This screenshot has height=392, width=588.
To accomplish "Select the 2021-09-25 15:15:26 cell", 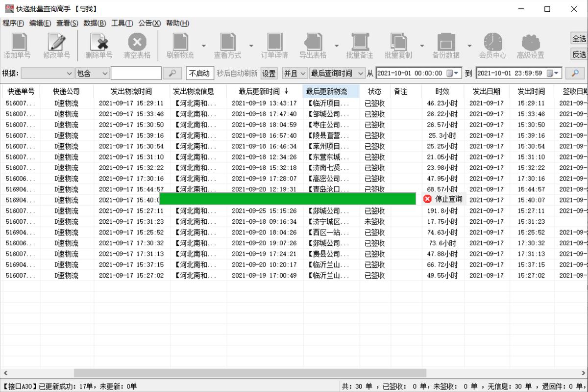I will (264, 211).
